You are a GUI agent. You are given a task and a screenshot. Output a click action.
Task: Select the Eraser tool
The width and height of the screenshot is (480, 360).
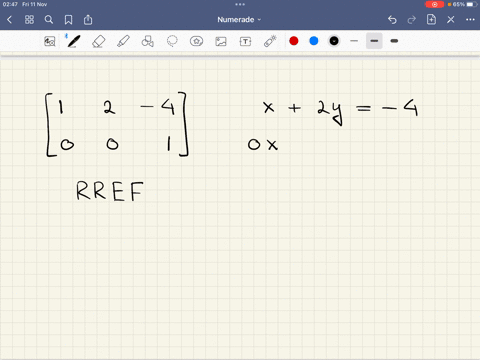pyautogui.click(x=98, y=41)
